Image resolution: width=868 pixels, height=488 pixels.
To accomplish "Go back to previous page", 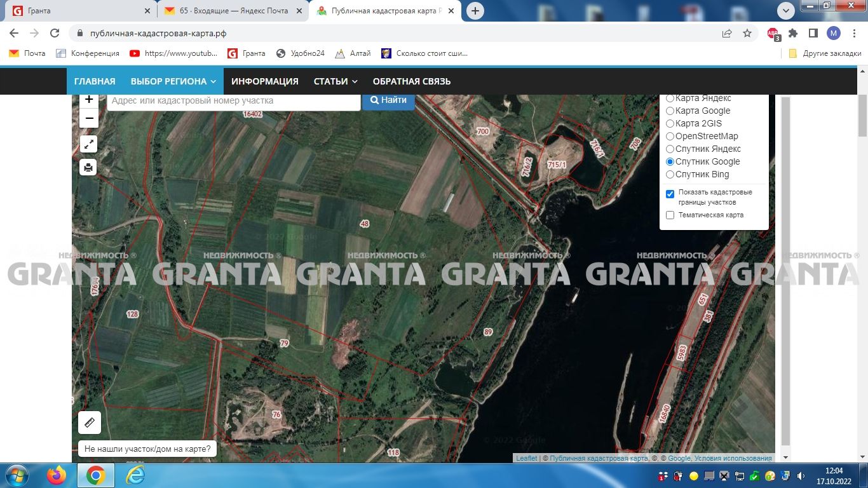I will click(x=15, y=33).
